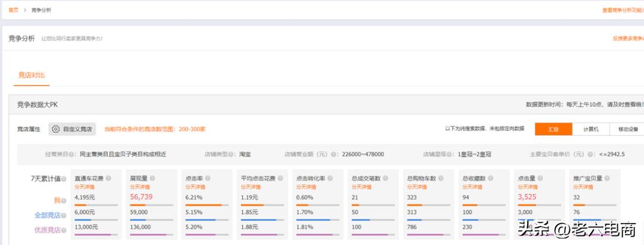Select the 汇总 data view tab
This screenshot has width=644, height=245.
(553, 129)
